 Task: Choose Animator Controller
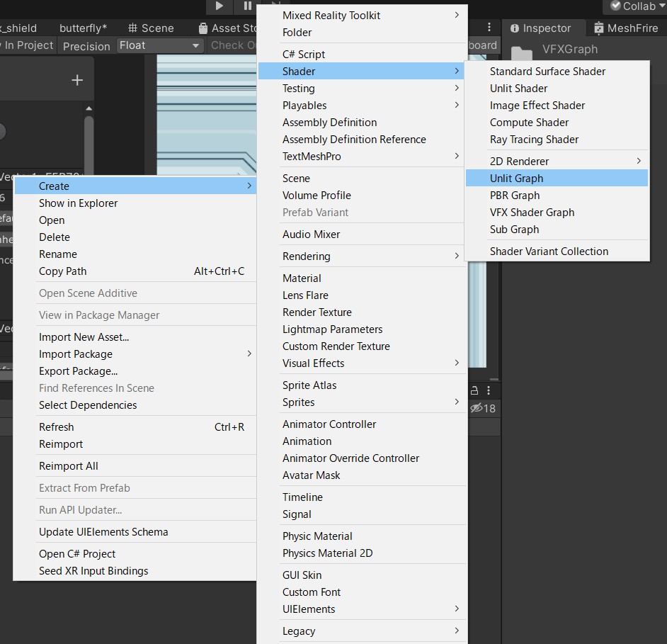pos(363,424)
